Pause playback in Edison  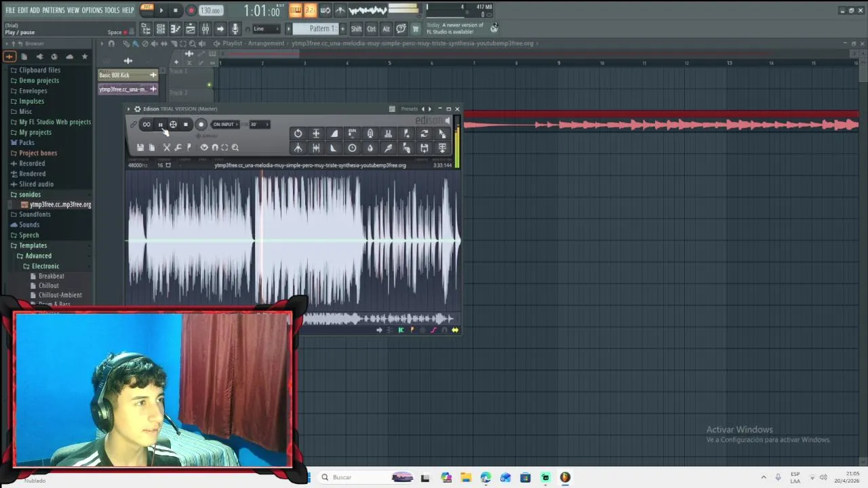[161, 124]
